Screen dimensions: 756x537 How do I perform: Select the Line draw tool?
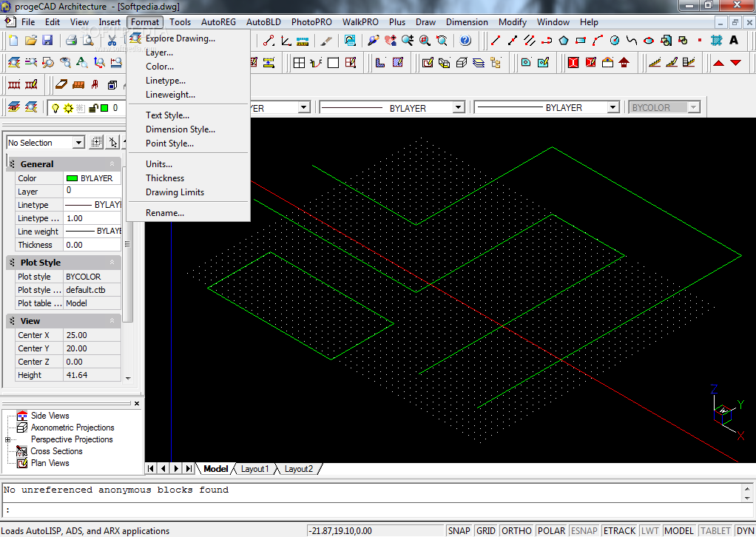pos(495,41)
